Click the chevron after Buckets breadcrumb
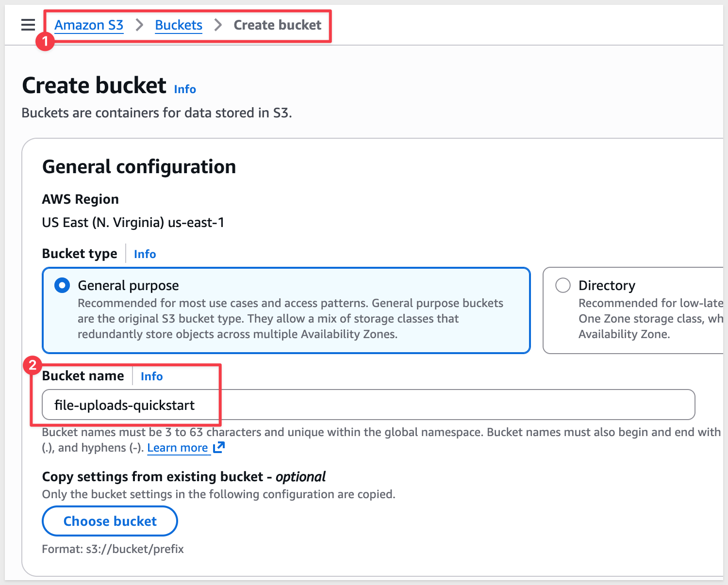Image resolution: width=728 pixels, height=585 pixels. coord(218,25)
